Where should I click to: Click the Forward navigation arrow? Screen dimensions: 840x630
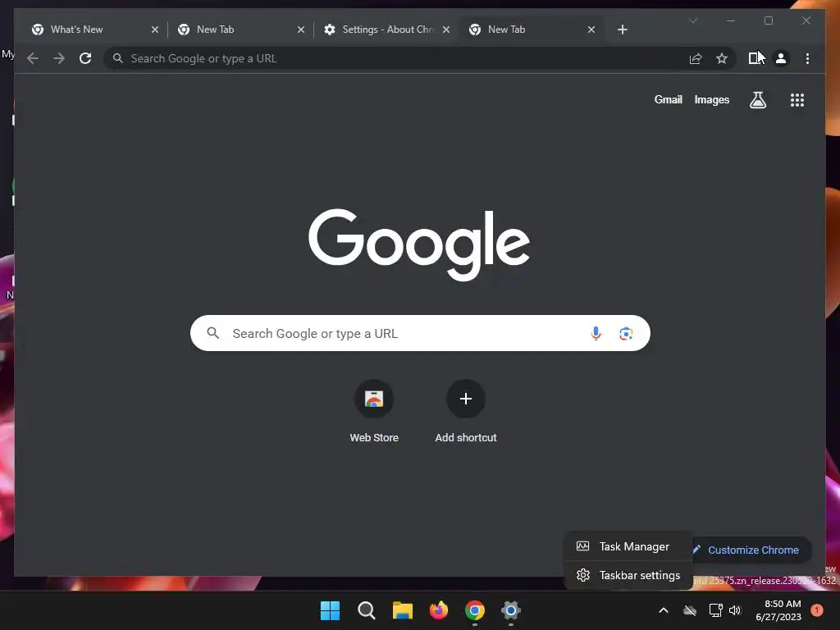(59, 58)
